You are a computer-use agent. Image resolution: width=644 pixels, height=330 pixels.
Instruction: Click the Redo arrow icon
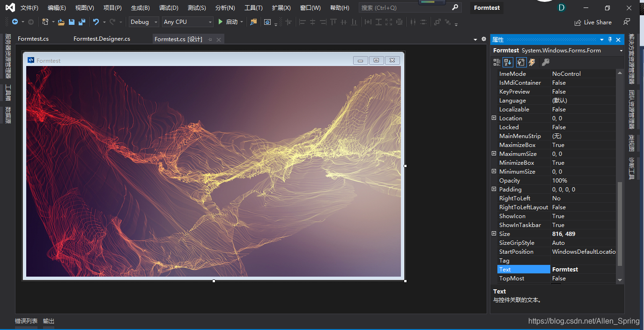pos(112,22)
